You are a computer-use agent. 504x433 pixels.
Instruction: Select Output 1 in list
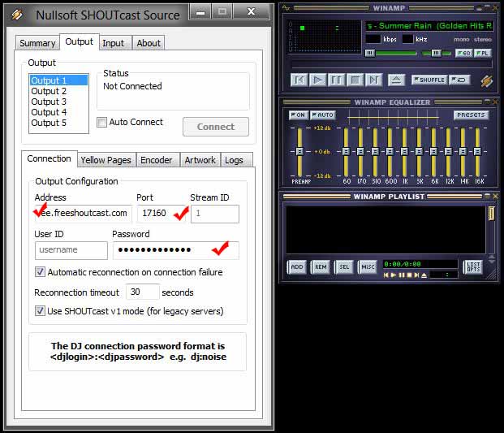pyautogui.click(x=58, y=80)
